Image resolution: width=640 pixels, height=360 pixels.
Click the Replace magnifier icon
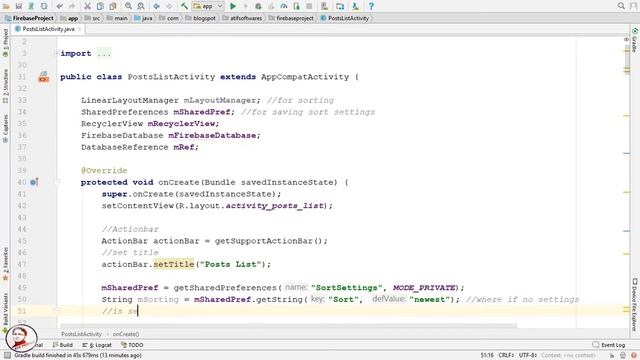coord(141,6)
